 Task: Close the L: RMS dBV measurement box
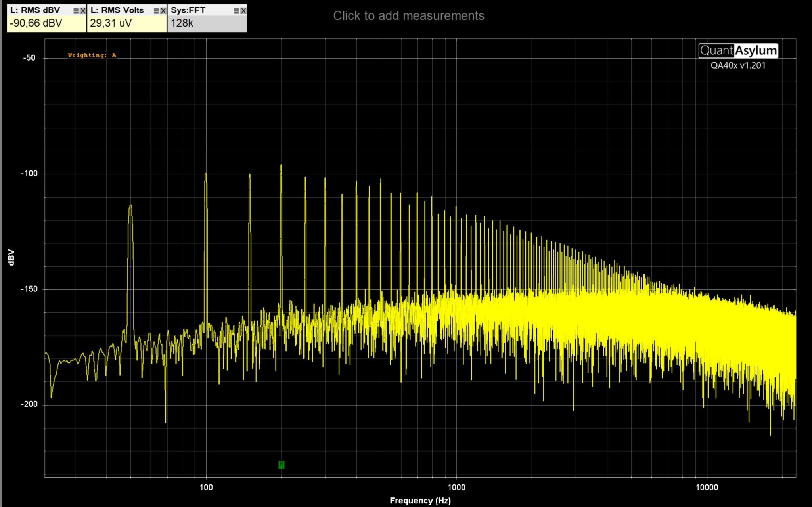[83, 11]
